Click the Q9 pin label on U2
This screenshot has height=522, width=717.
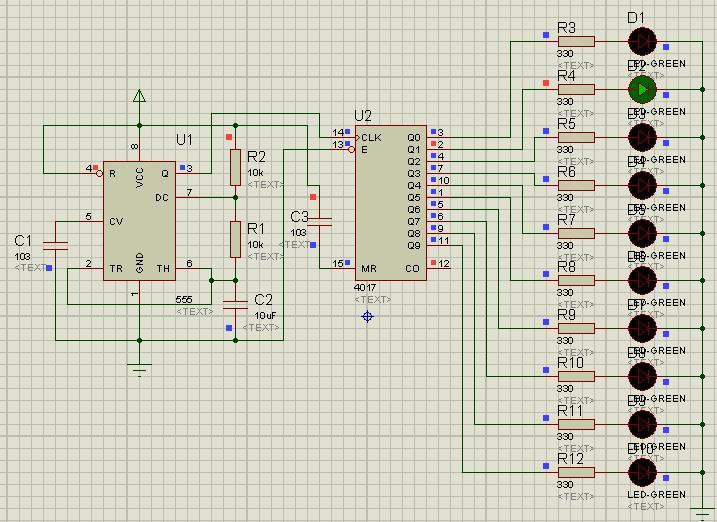point(414,245)
